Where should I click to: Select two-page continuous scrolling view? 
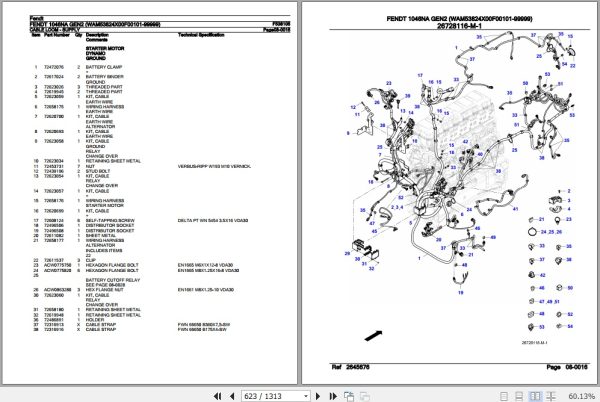coord(551,396)
